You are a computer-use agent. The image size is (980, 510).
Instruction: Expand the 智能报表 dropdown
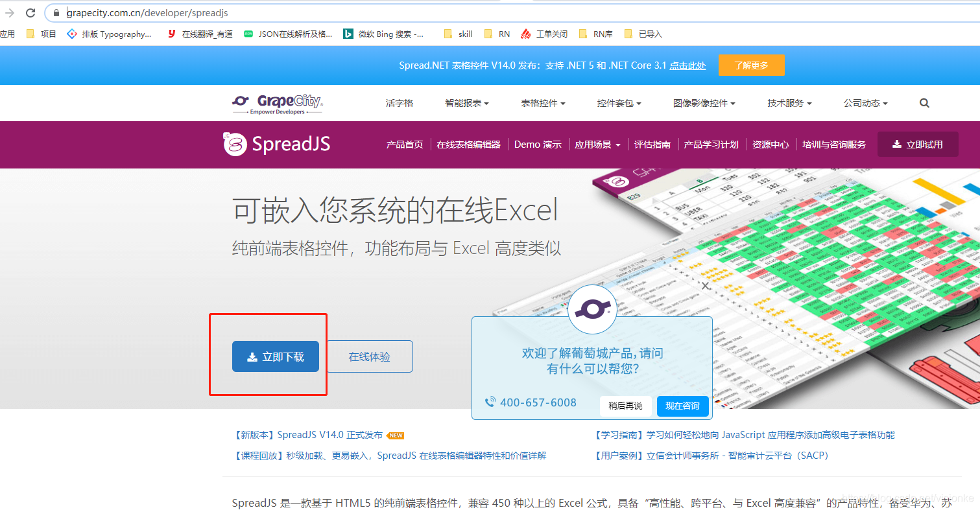tap(467, 103)
